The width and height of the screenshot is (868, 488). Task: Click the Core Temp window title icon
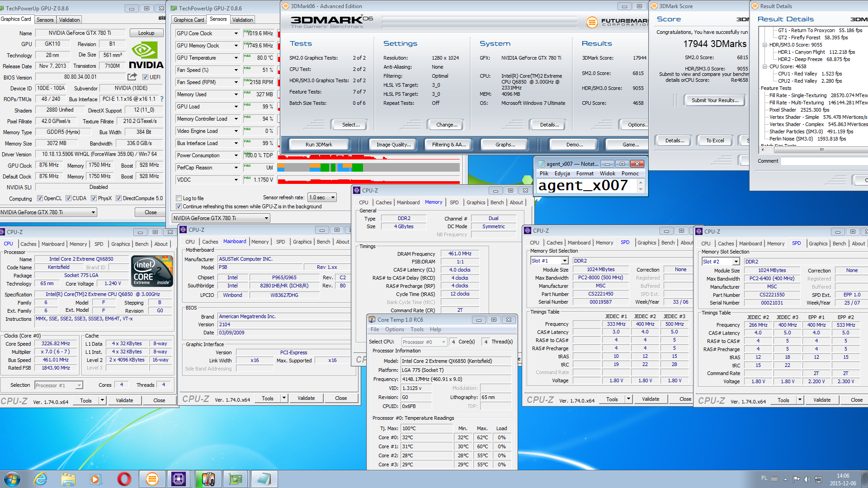372,319
